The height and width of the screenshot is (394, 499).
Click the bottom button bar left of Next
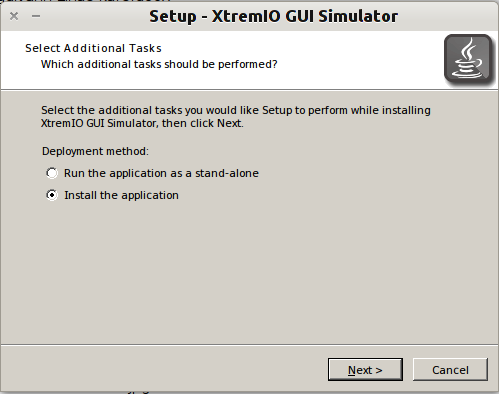point(163,370)
